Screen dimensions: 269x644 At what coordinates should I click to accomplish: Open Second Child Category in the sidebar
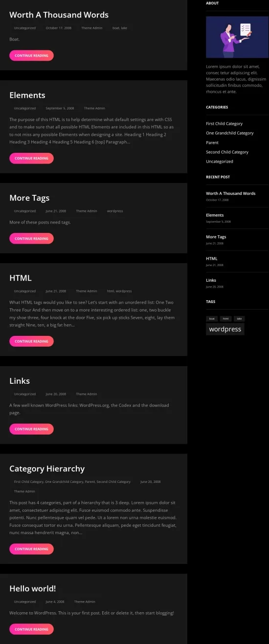pyautogui.click(x=227, y=152)
